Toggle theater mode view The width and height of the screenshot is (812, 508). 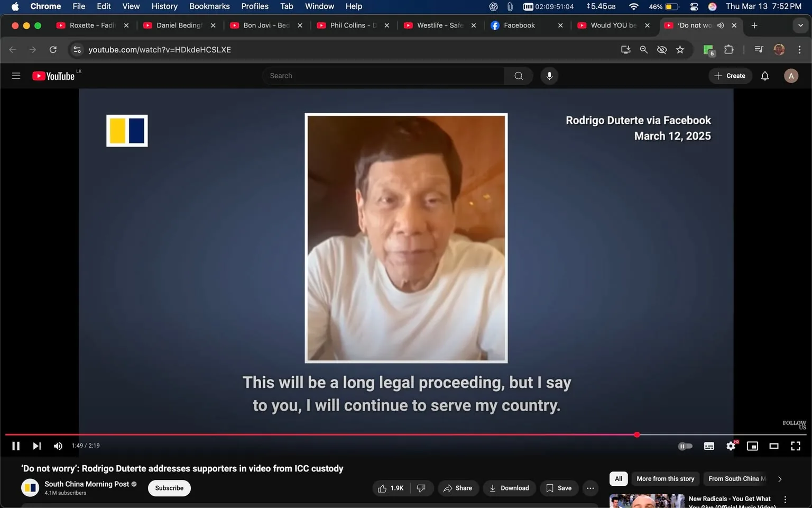[774, 446]
